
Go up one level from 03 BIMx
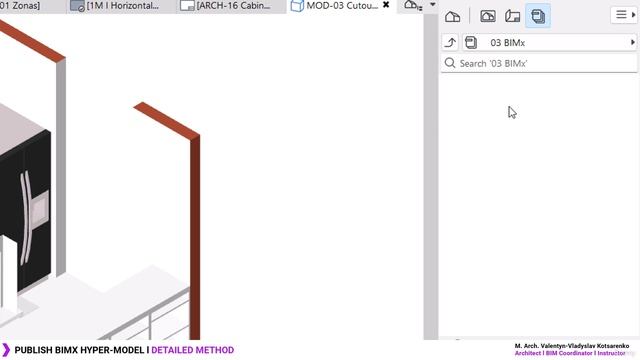(451, 42)
